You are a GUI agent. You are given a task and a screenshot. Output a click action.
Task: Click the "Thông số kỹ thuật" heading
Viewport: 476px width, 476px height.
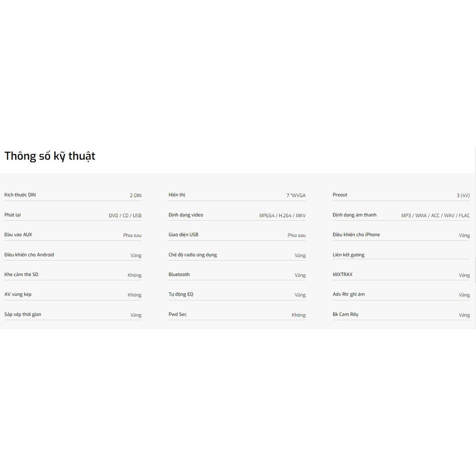coord(50,156)
